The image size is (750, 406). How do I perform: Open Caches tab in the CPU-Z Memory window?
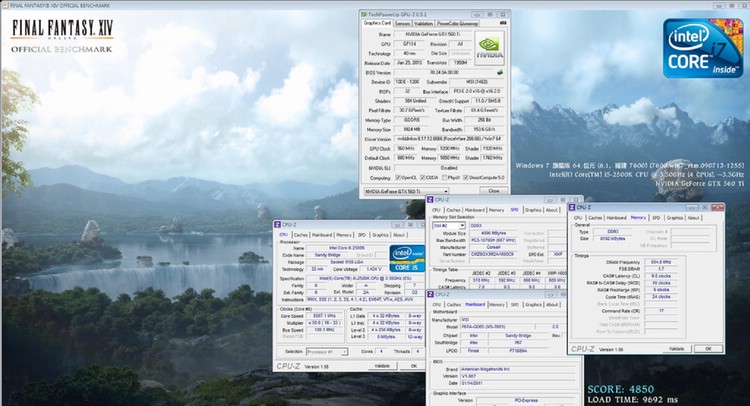click(x=596, y=218)
